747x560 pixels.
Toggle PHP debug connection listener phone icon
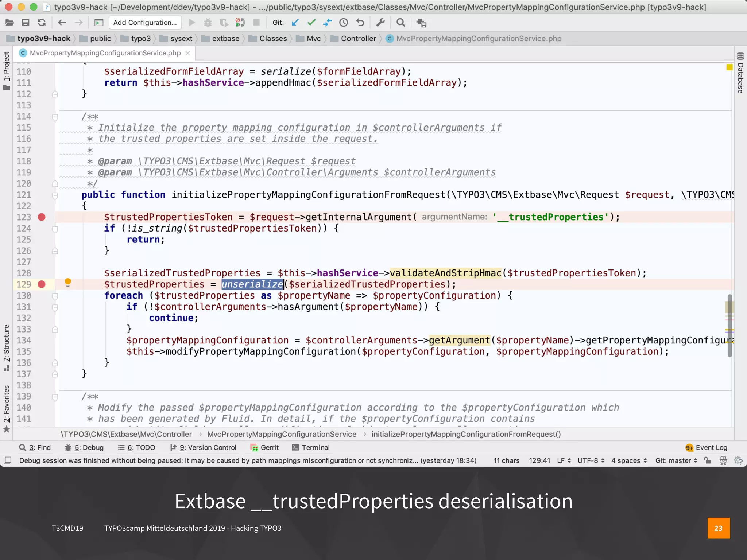coord(240,23)
